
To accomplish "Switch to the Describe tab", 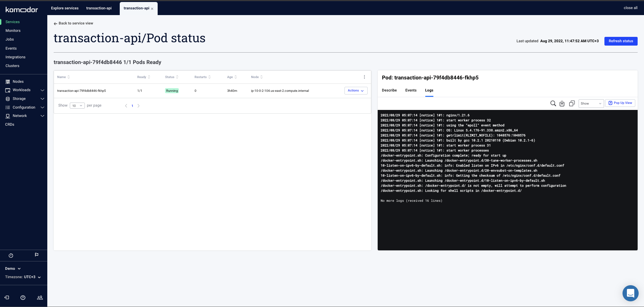I will 389,90.
